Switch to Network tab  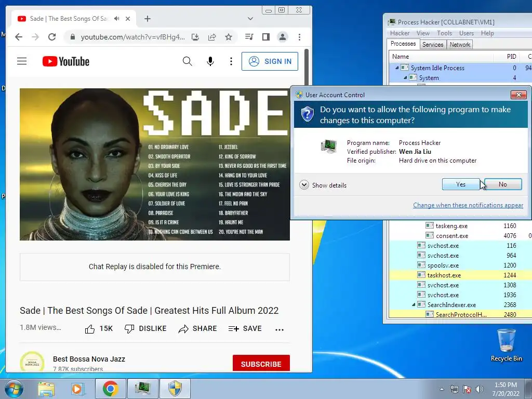point(460,45)
